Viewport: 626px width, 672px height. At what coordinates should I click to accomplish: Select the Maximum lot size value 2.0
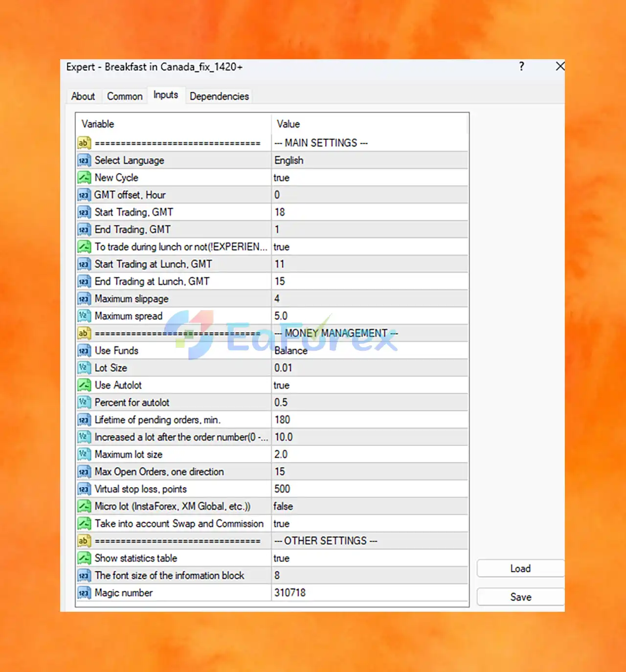[x=370, y=454]
